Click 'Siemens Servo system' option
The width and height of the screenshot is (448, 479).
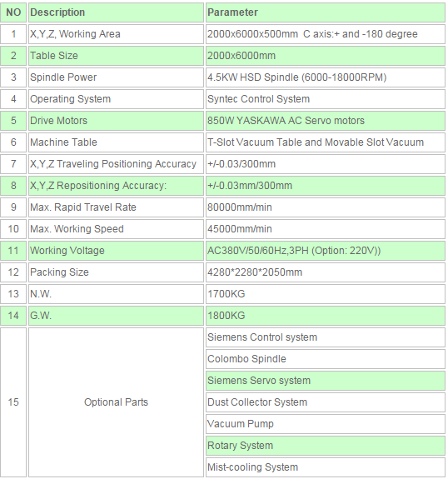[x=326, y=381]
